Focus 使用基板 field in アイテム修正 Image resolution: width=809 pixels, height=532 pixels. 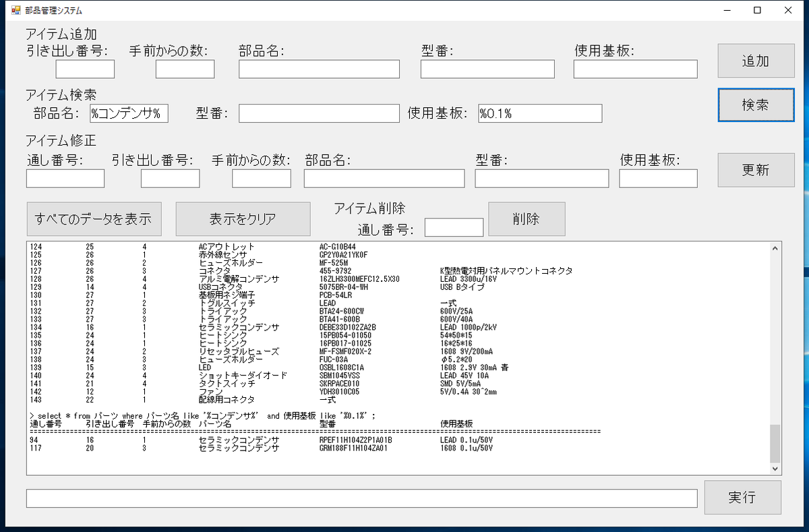[x=659, y=179]
